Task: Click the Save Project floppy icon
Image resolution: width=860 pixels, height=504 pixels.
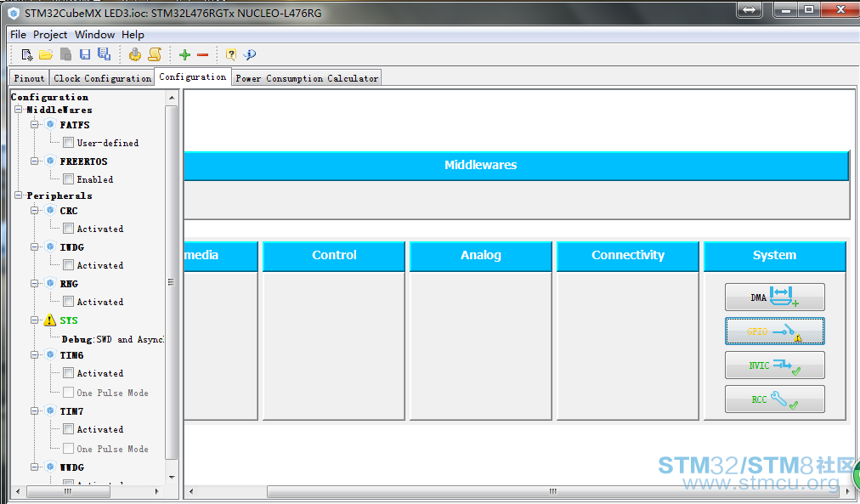Action: point(84,54)
